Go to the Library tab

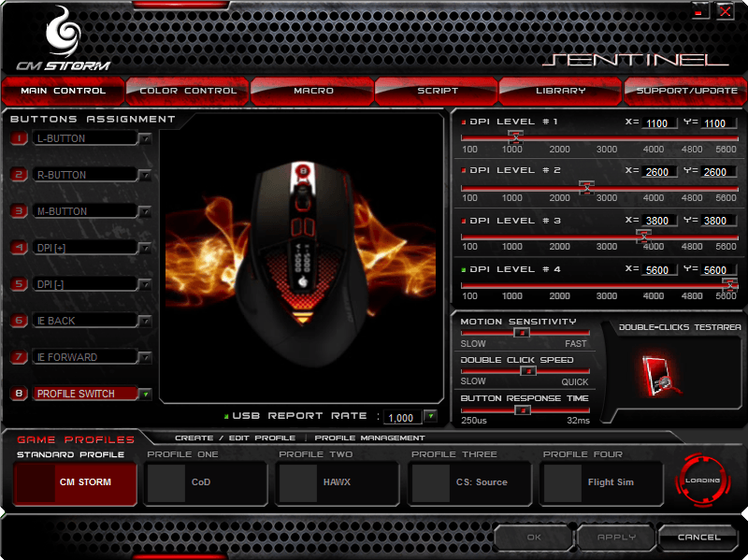coord(560,91)
